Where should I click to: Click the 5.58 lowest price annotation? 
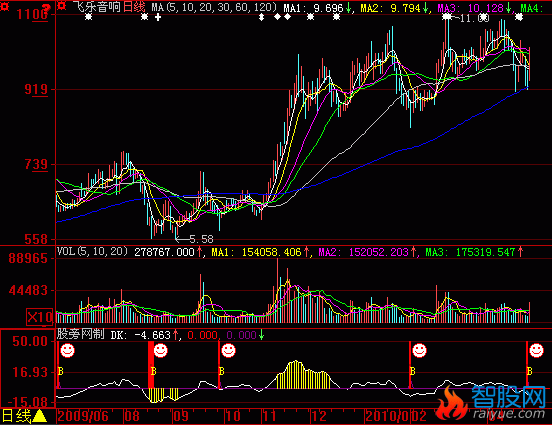tap(201, 239)
